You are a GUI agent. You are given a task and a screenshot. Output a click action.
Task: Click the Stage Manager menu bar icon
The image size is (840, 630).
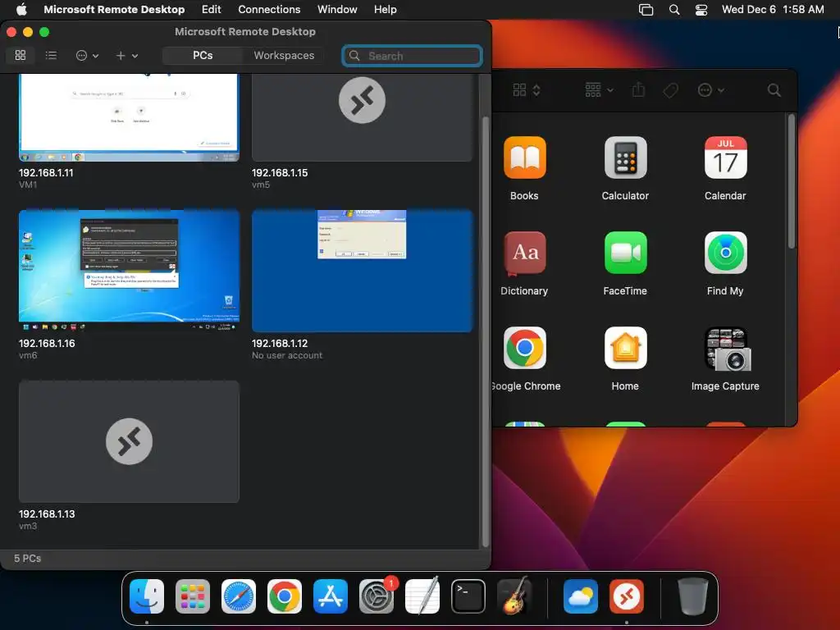646,10
